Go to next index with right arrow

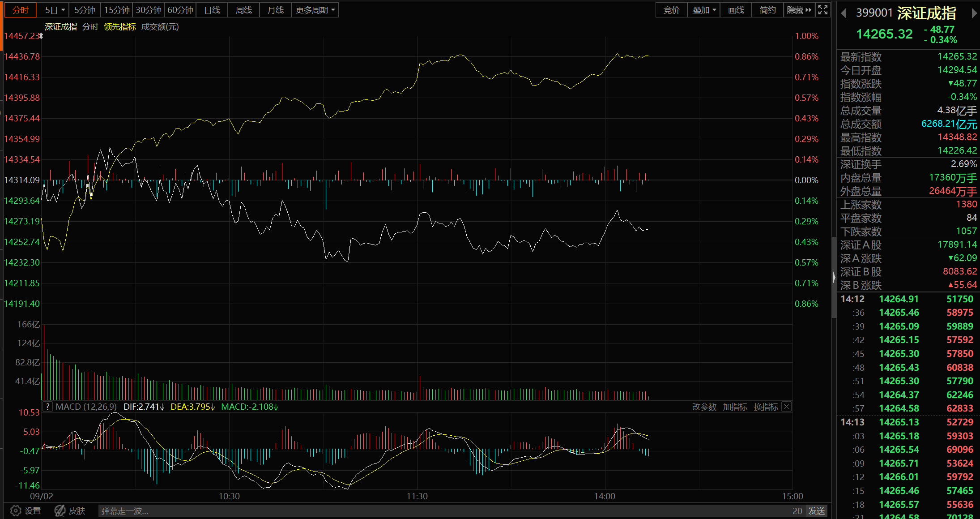pyautogui.click(x=974, y=13)
